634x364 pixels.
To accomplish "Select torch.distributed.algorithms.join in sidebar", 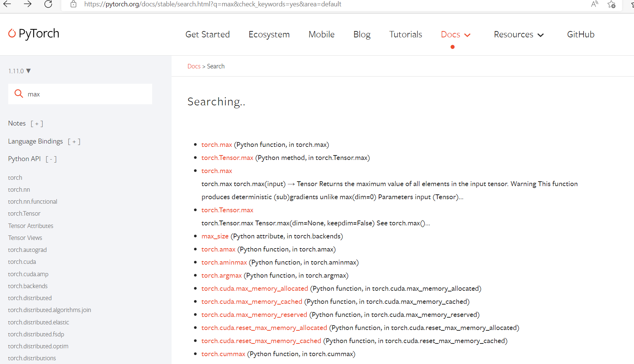I will coord(50,310).
